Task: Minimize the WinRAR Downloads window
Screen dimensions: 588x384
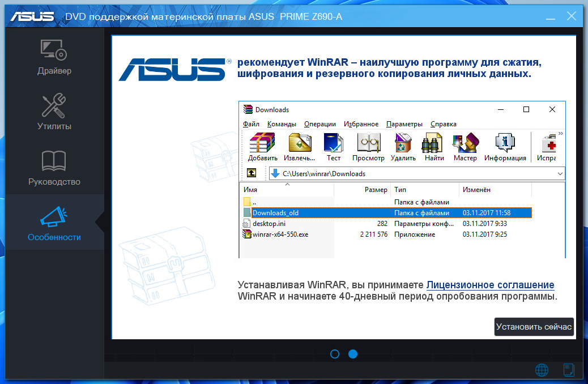Action: point(500,109)
